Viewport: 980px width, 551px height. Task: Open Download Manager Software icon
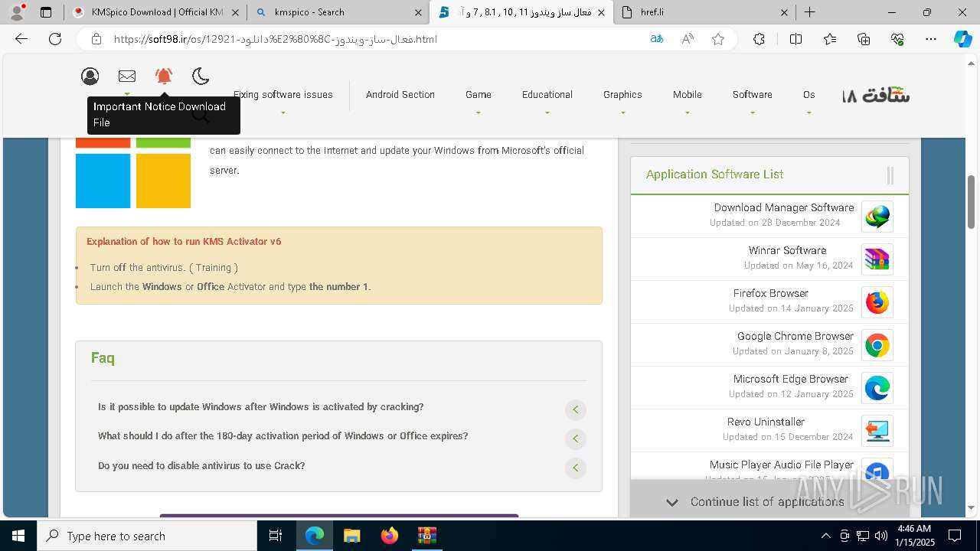[x=877, y=217]
